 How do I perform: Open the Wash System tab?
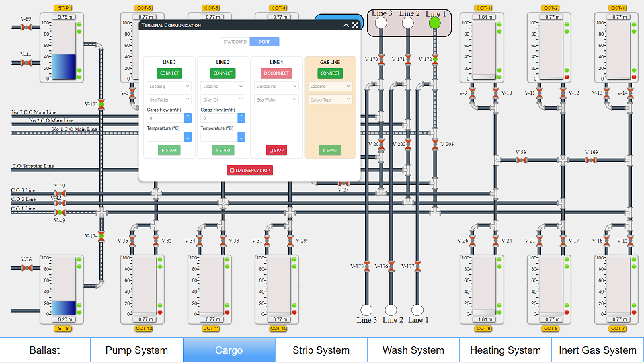[x=413, y=350]
